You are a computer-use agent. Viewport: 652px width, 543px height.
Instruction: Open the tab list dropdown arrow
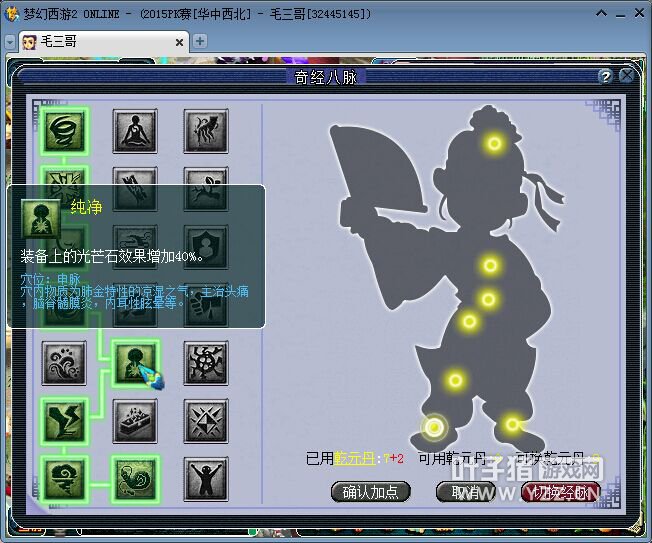10,42
